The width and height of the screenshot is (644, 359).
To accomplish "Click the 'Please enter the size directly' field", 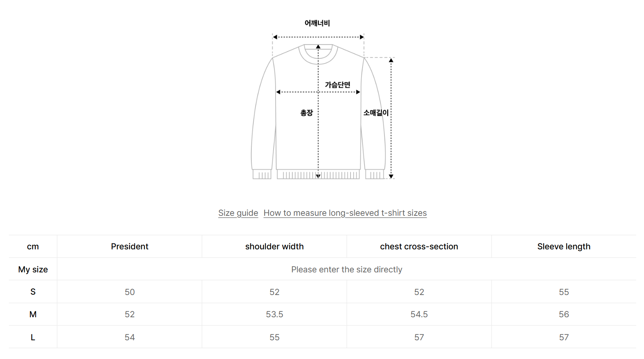I will click(347, 270).
